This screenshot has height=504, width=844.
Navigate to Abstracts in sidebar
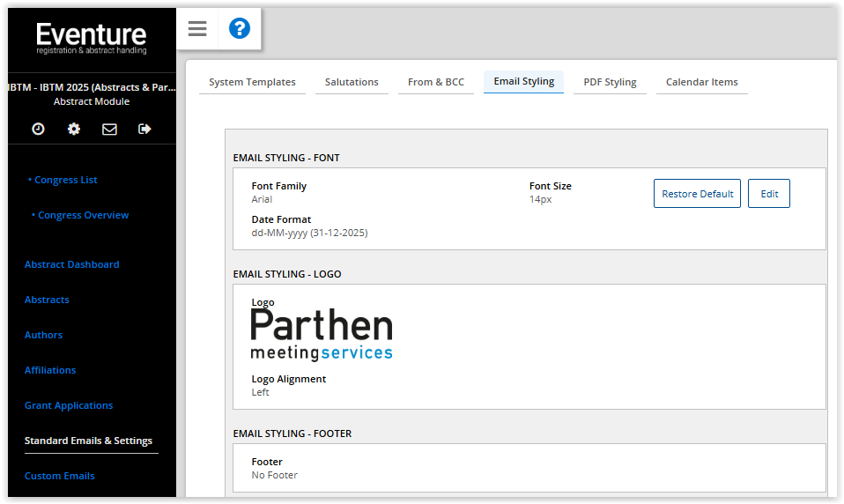pos(47,300)
